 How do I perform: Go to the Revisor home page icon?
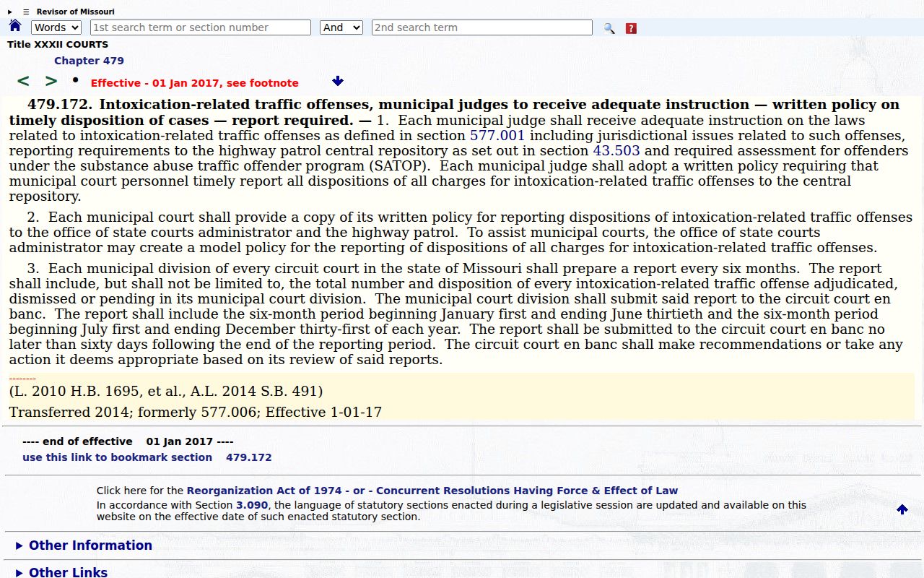(x=15, y=26)
